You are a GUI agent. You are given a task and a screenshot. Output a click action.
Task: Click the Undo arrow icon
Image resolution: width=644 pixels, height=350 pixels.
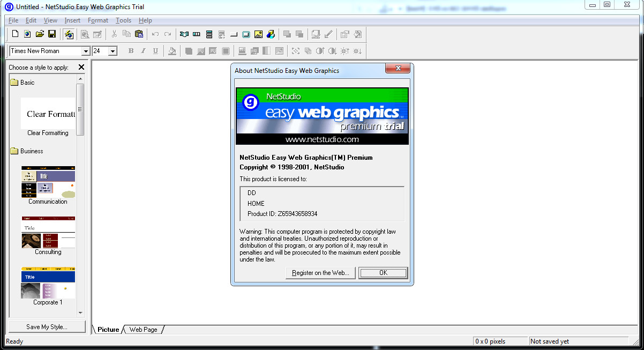coord(155,34)
